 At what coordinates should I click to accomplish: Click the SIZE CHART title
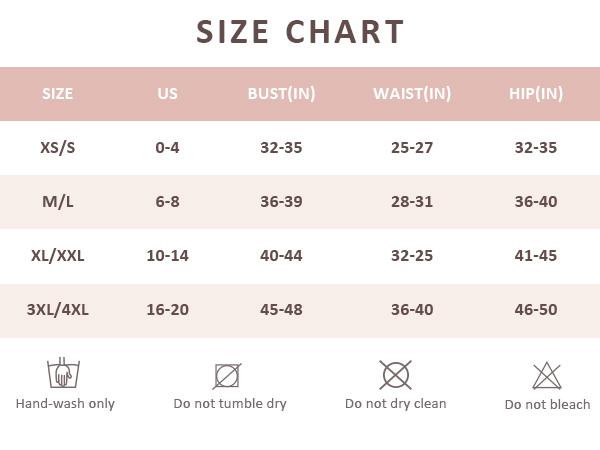[x=300, y=32]
